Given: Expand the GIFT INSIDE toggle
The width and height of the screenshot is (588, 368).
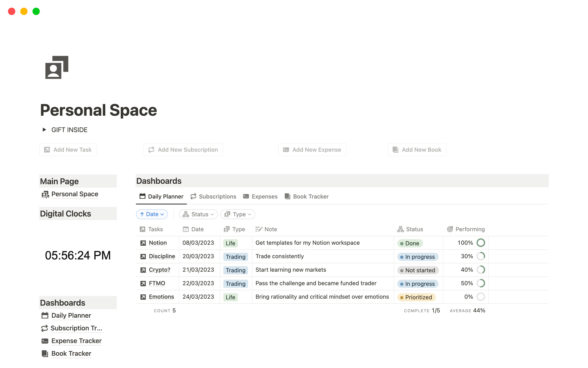Looking at the screenshot, I should (44, 130).
